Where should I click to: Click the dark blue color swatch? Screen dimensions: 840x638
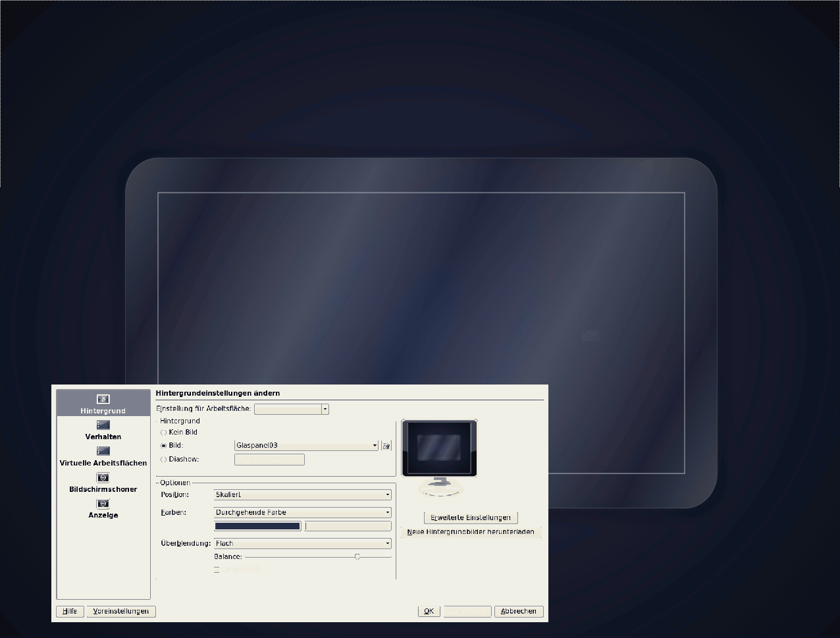(257, 526)
